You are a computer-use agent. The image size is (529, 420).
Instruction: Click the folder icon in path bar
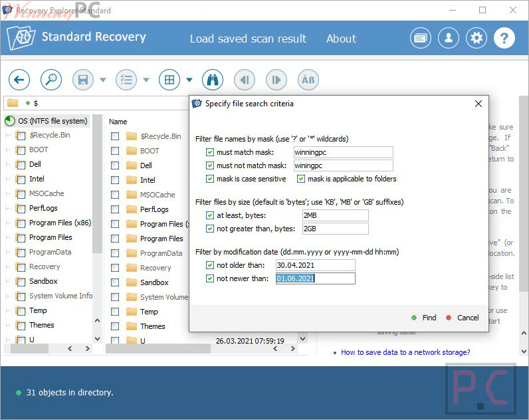tap(13, 103)
